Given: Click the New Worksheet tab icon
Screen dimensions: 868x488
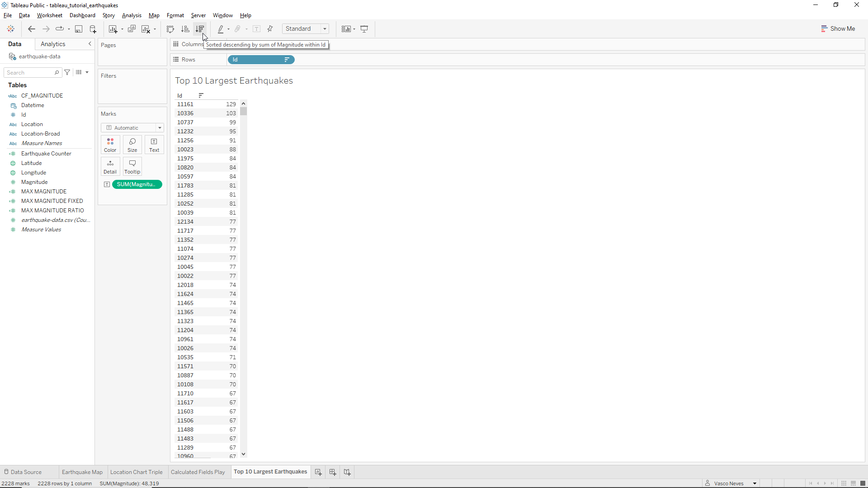Looking at the screenshot, I should pos(318,472).
